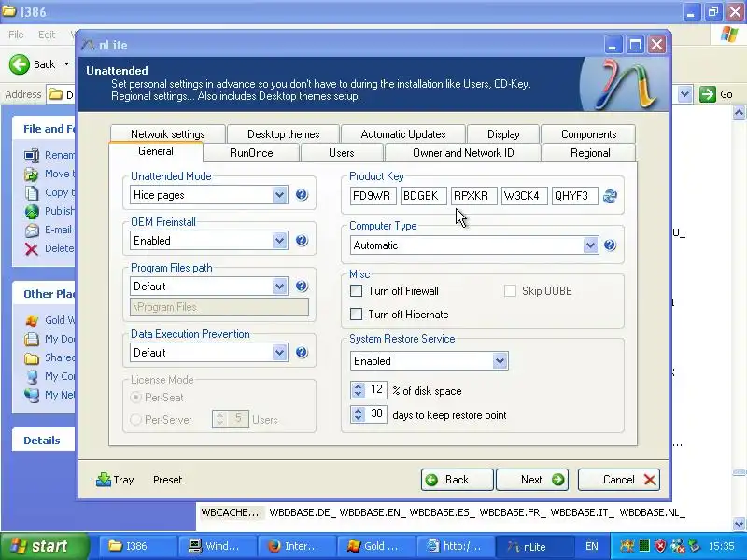747x560 pixels.
Task: Expand the Explorer address bar dropdown
Action: pyautogui.click(x=684, y=94)
